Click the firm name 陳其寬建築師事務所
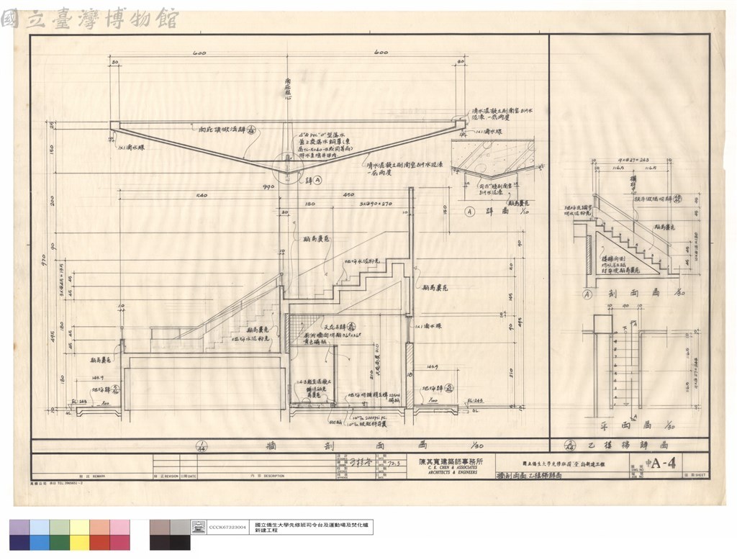Viewport: 737px width, 560px height. [451, 461]
